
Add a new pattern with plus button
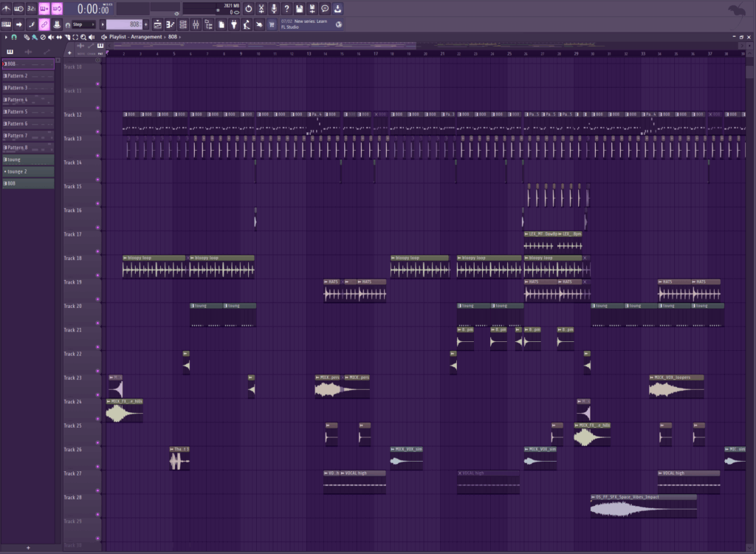coord(146,24)
